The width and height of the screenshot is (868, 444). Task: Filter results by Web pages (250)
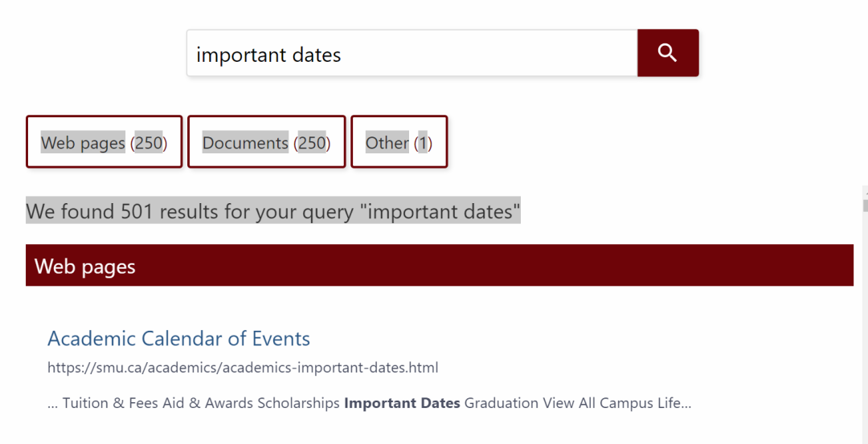(104, 142)
